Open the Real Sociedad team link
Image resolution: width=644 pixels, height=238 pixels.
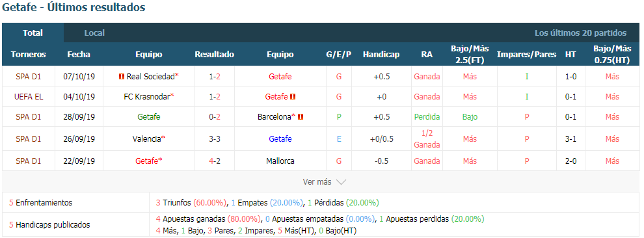click(x=151, y=76)
